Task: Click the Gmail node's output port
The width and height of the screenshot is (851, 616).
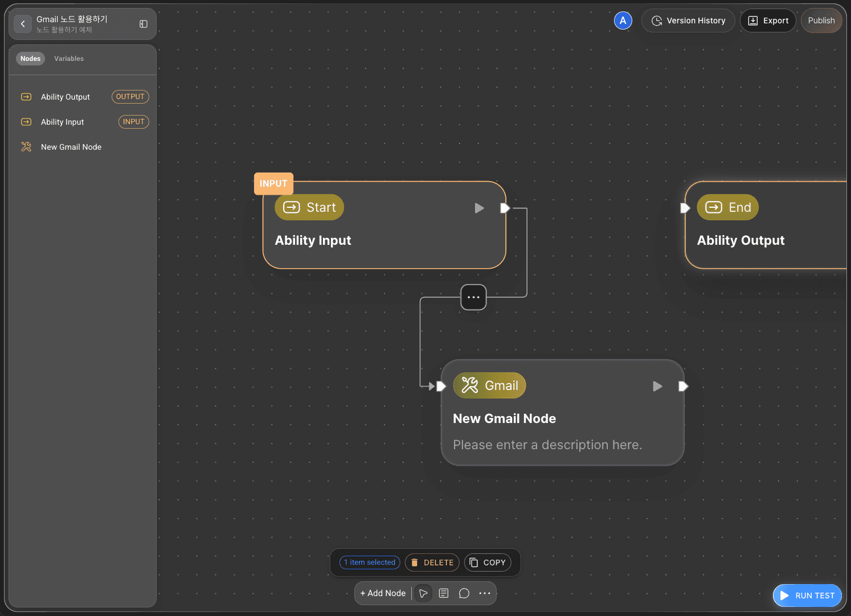Action: (683, 387)
